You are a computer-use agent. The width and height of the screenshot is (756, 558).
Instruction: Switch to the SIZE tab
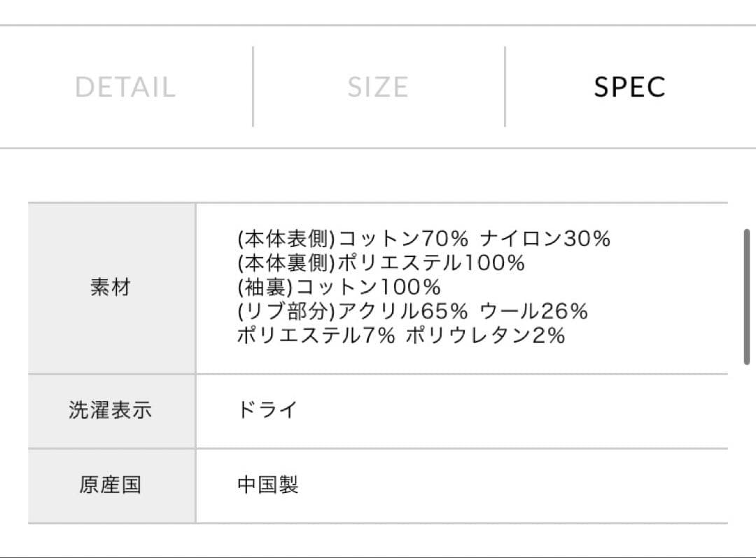pos(377,86)
